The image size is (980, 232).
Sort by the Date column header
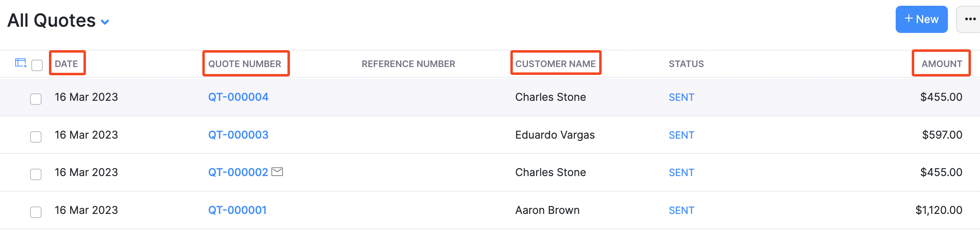click(x=67, y=64)
